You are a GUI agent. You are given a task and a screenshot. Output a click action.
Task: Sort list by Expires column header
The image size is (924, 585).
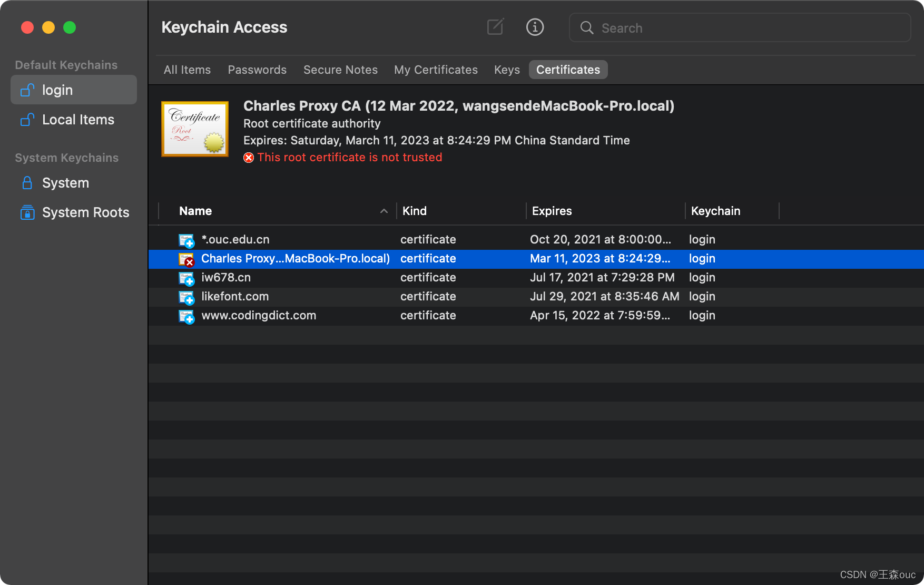click(552, 211)
